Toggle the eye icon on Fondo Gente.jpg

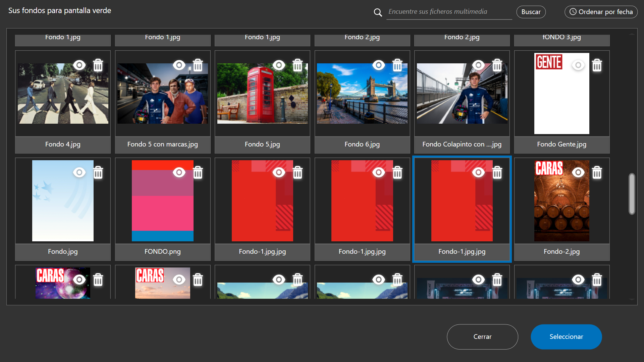(x=578, y=65)
